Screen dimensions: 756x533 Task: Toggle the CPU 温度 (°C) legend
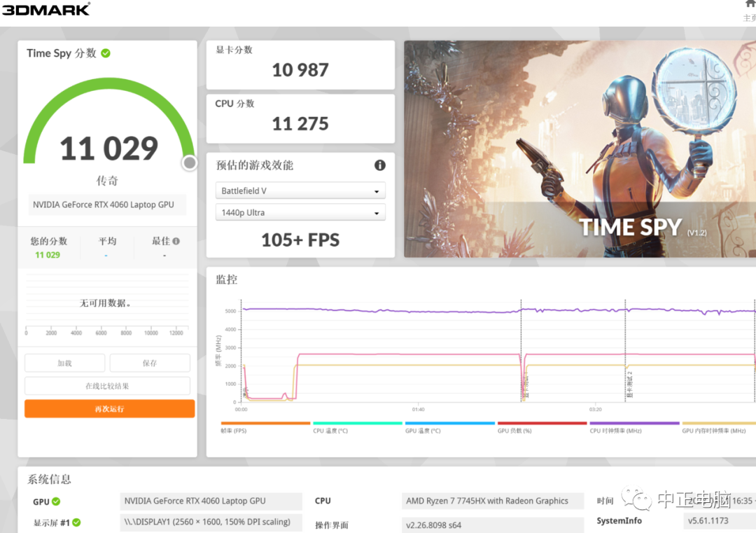(x=357, y=427)
